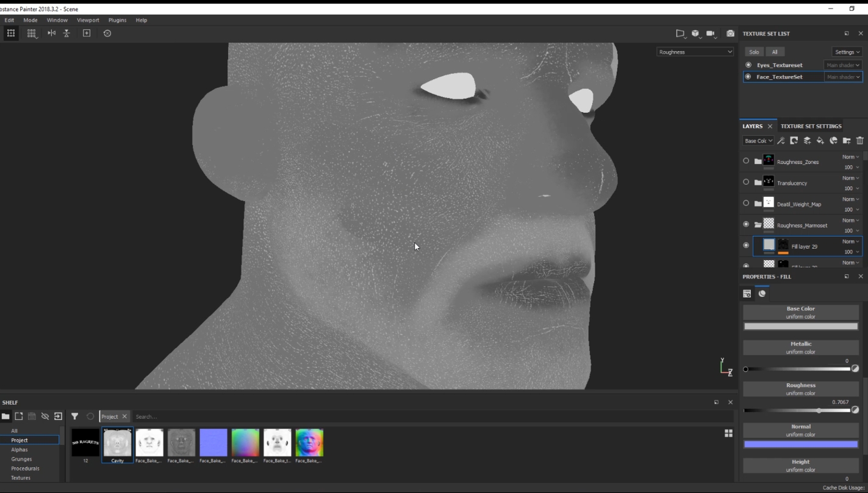Open the Base Color channel dropdown in Layers

(x=758, y=141)
